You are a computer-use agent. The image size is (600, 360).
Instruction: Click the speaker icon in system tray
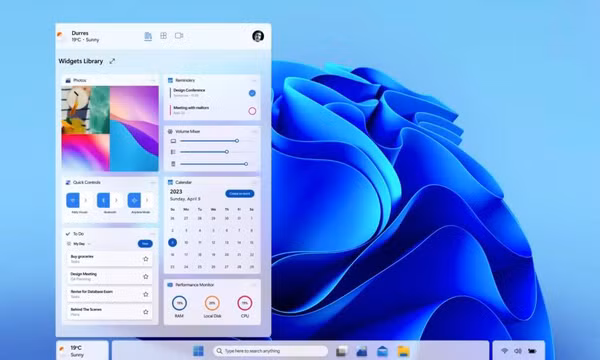tap(518, 351)
